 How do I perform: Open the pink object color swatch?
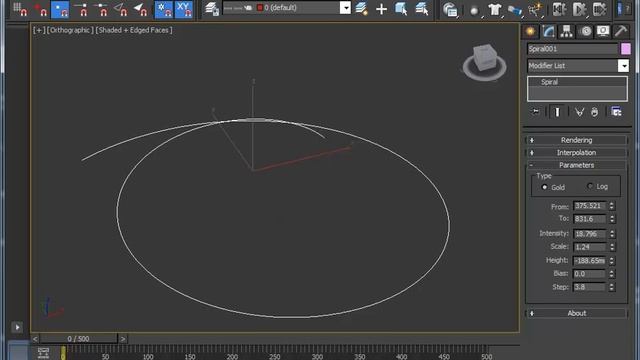tap(626, 49)
